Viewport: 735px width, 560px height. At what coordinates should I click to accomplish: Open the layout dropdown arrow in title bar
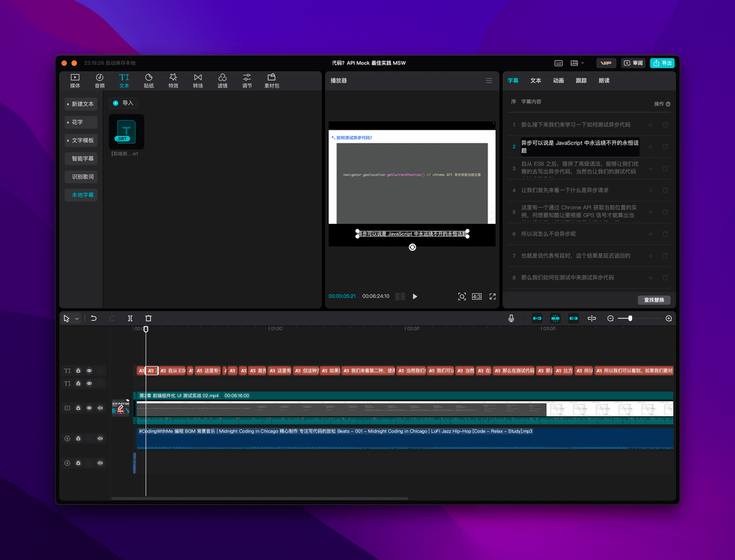[582, 63]
